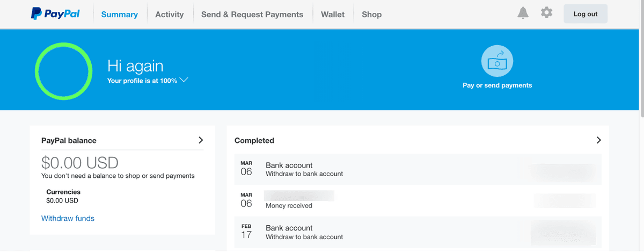Screen dimensions: 644x252
Task: Click the PayPal logo
Action: point(55,14)
